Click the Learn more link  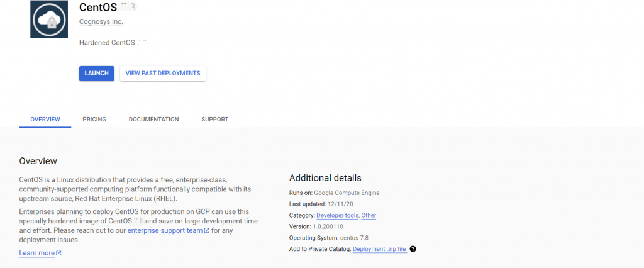[x=37, y=253]
